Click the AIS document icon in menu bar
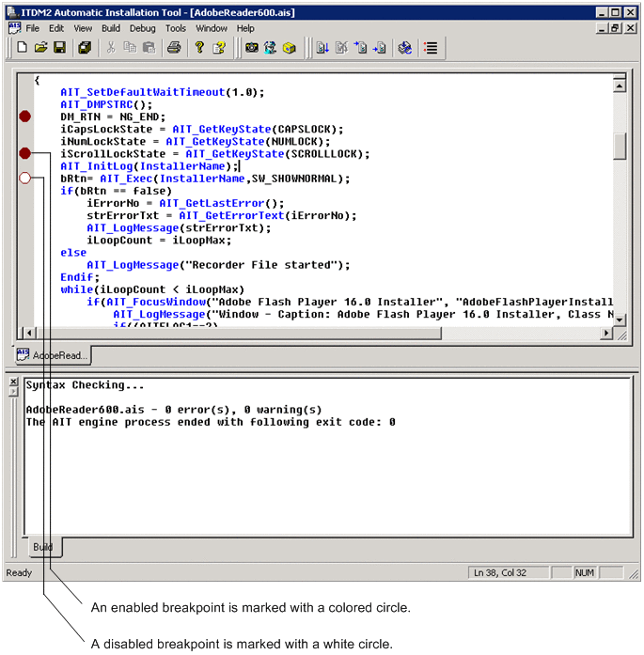The image size is (644, 655). click(14, 28)
